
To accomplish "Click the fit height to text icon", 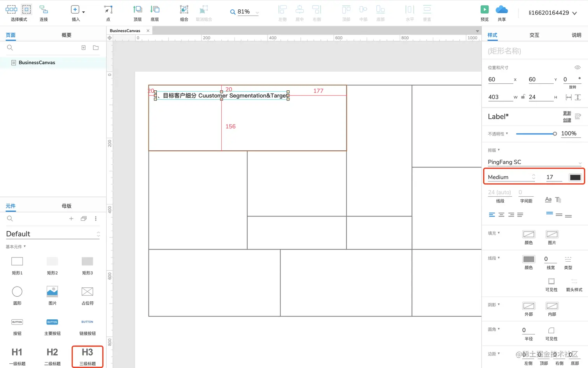I will pos(578,97).
